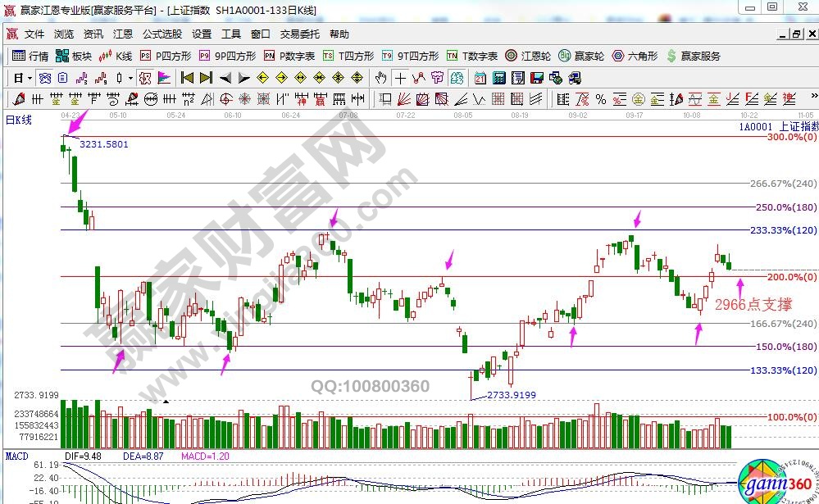The width and height of the screenshot is (819, 504).
Task: Expand the candlestick style dropdown arrow
Action: pyautogui.click(x=131, y=78)
